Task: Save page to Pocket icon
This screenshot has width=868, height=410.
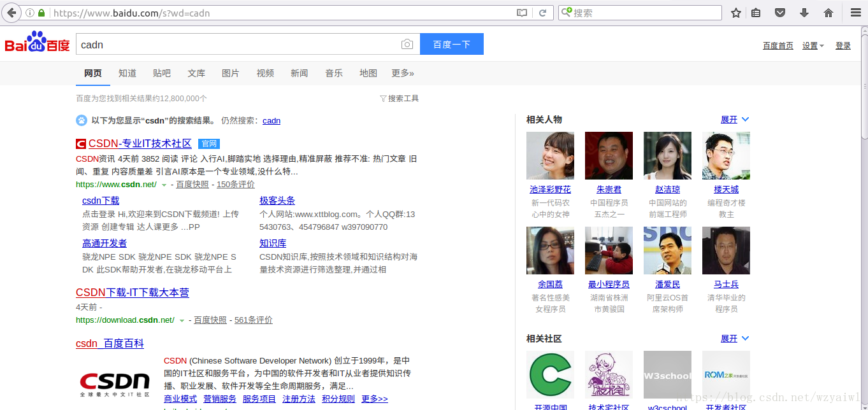Action: pyautogui.click(x=779, y=13)
